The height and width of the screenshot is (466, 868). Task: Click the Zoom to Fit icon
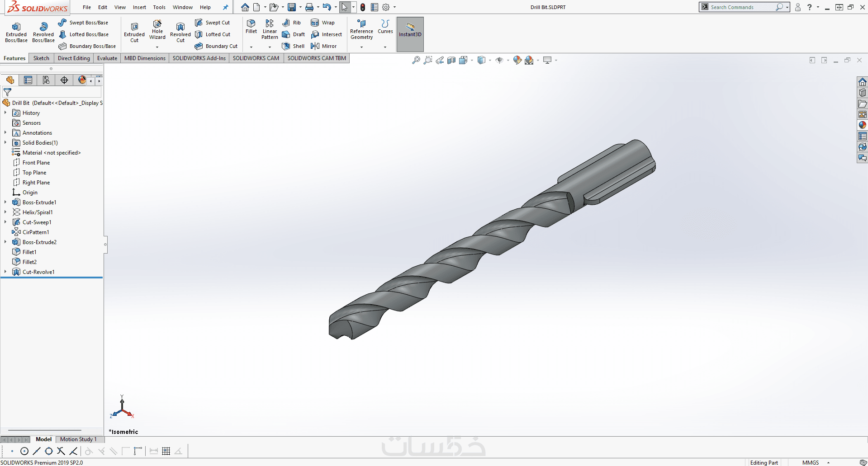pyautogui.click(x=416, y=60)
